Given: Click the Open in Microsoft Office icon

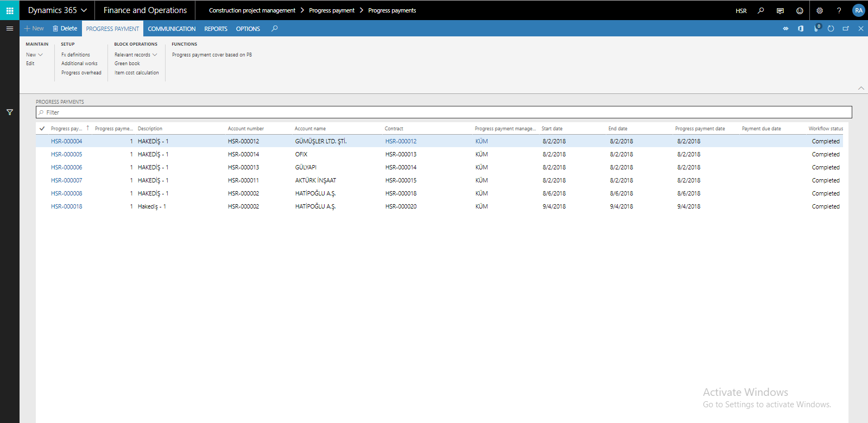Looking at the screenshot, I should 801,29.
